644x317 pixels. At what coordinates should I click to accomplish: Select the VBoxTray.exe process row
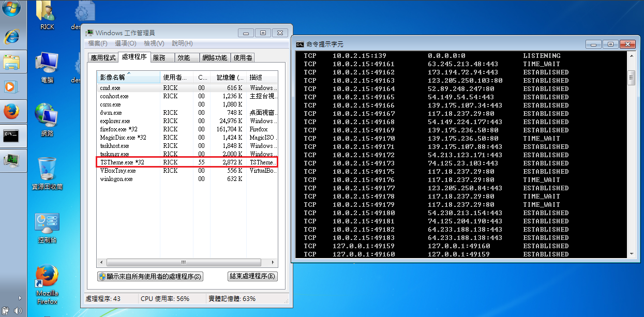tap(187, 171)
